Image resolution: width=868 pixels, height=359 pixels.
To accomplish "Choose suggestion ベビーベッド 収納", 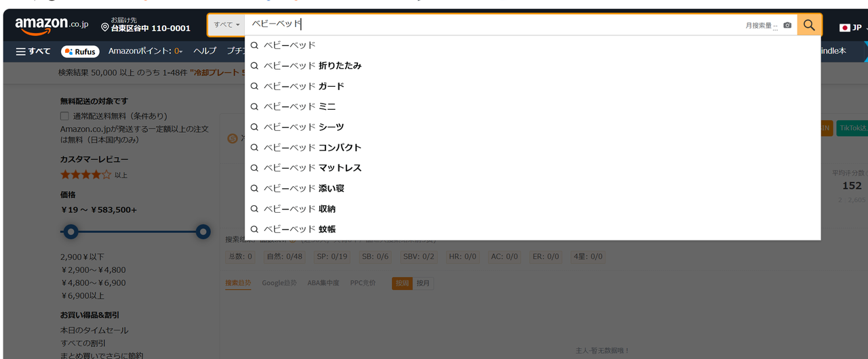I will tap(532, 209).
